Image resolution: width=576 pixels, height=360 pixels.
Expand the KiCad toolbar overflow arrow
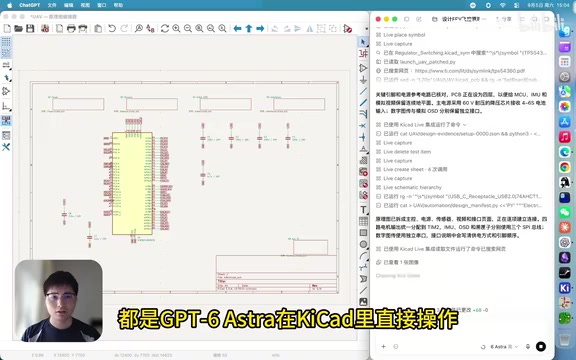pos(366,29)
